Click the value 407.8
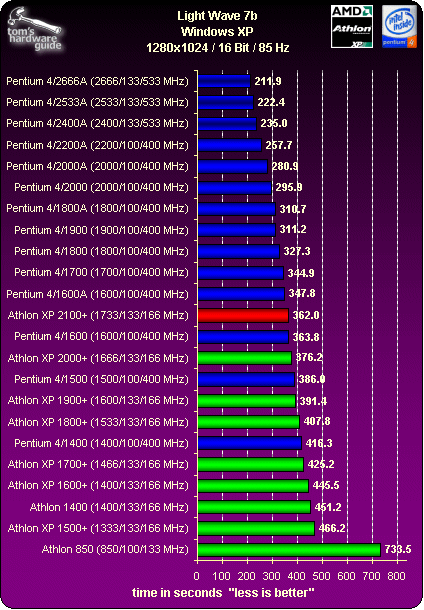 [x=317, y=421]
